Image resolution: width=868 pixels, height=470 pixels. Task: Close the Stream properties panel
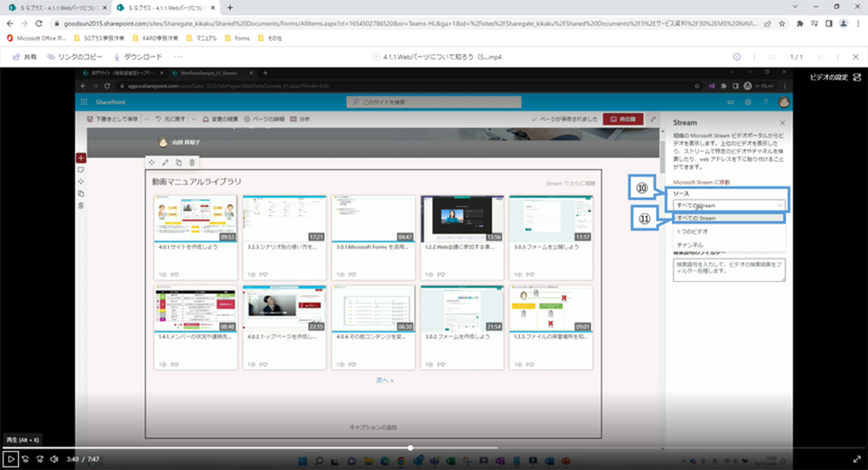782,123
